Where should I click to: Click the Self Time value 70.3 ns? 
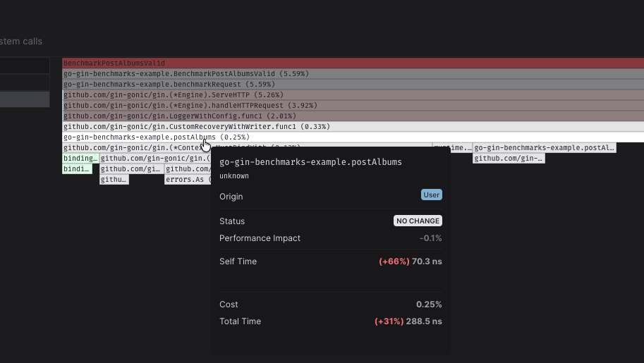(x=427, y=262)
